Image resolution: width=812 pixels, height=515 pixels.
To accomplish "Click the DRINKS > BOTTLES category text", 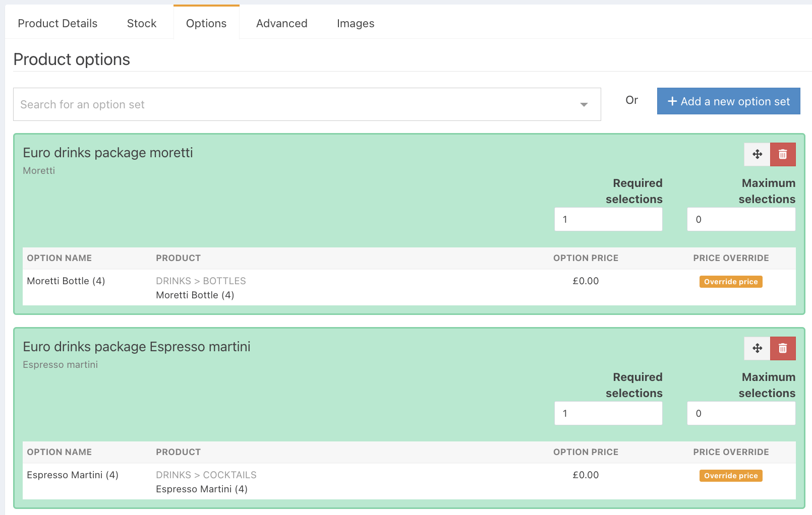I will pos(201,281).
